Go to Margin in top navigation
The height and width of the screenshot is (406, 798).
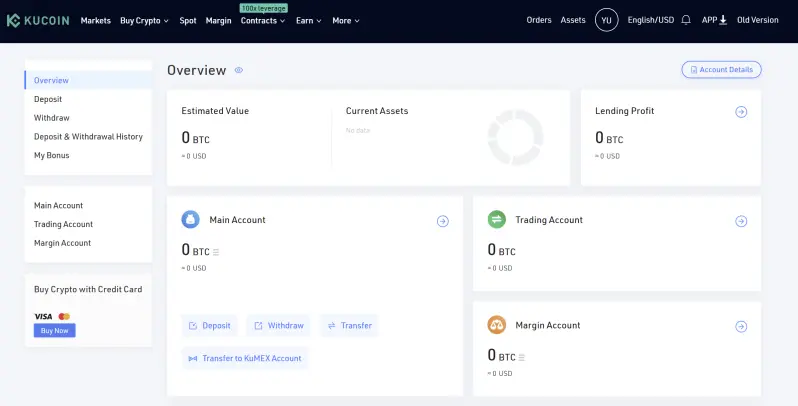pos(218,21)
